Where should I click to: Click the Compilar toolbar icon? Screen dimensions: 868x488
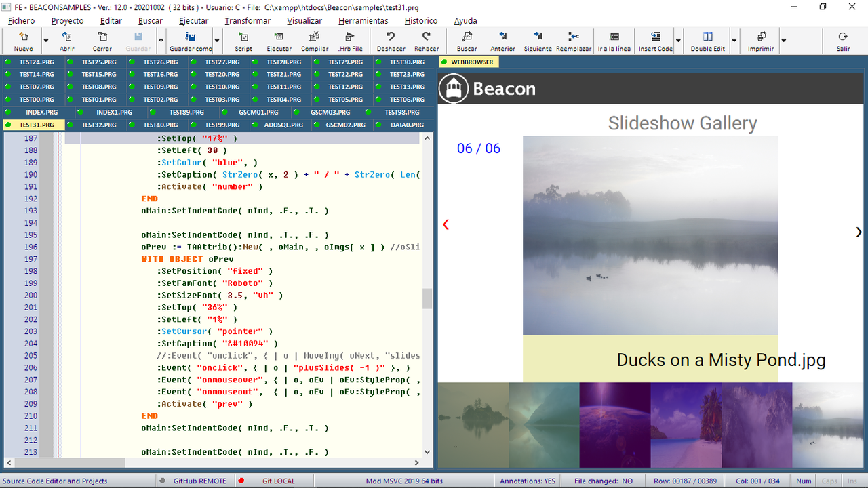[315, 37]
